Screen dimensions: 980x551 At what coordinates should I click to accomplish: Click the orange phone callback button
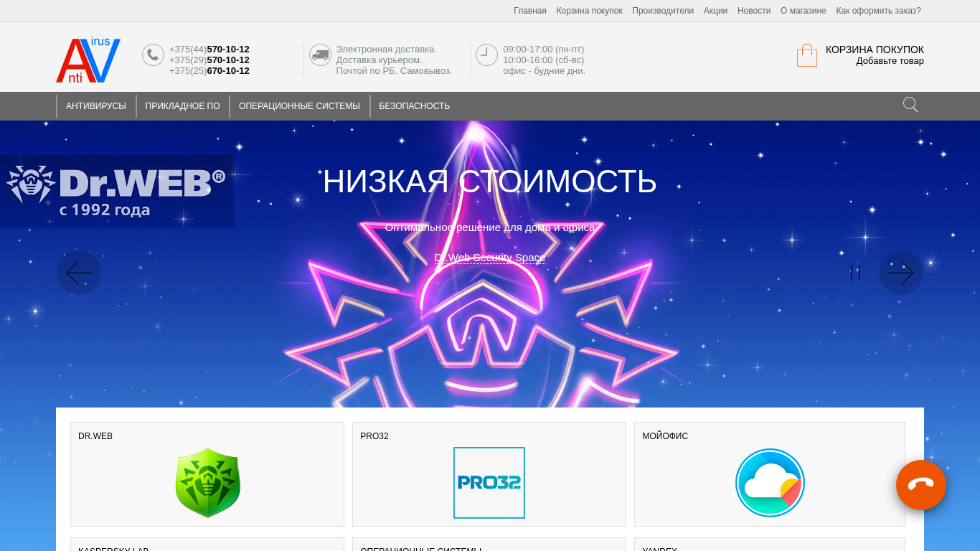coord(921,485)
